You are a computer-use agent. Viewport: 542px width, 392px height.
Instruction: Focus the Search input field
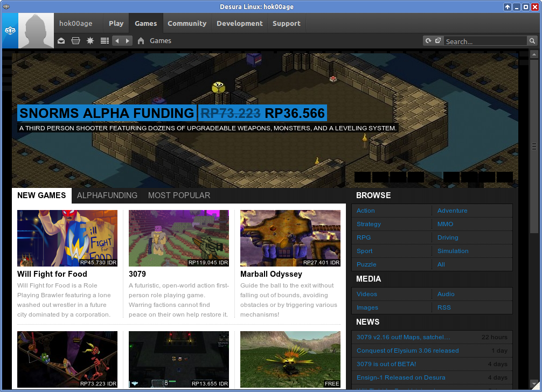[x=485, y=41]
